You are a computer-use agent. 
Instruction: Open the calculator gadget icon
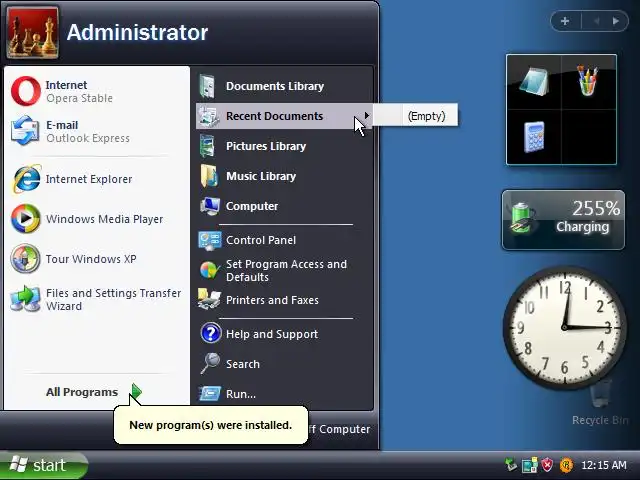[x=534, y=137]
